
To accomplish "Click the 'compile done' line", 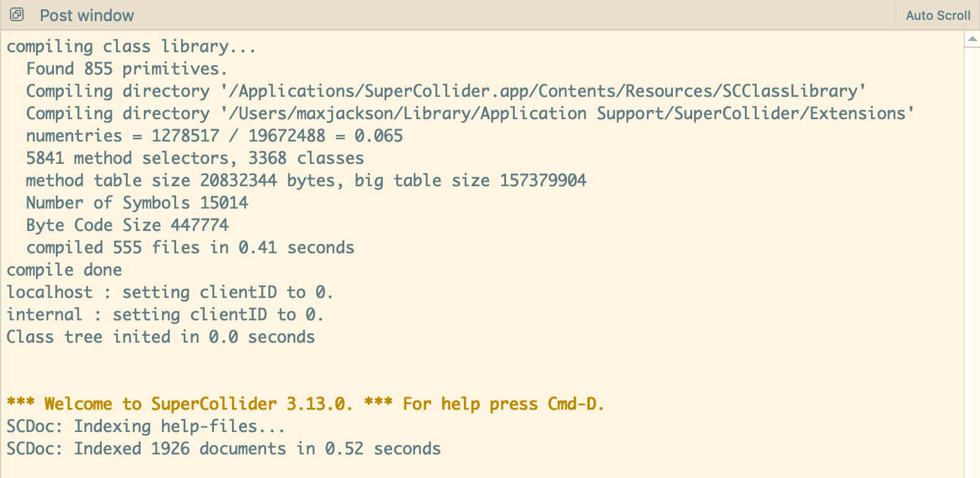I will [65, 270].
